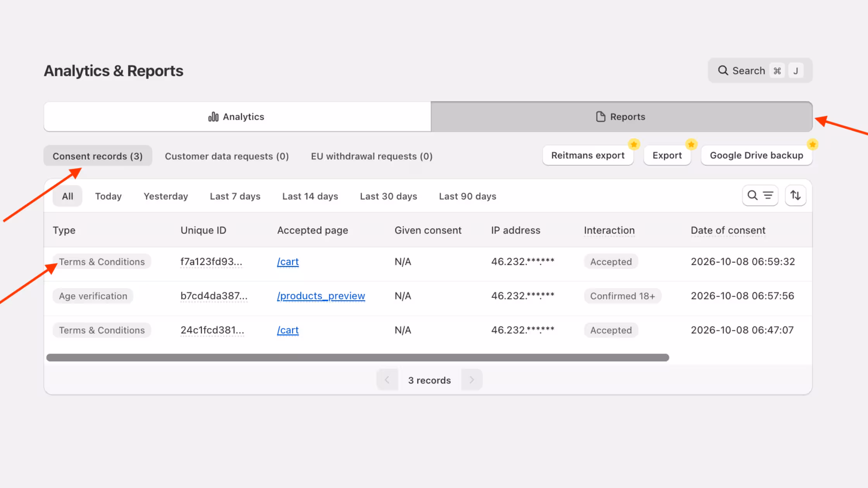Open the Search field in the header

[x=760, y=70]
